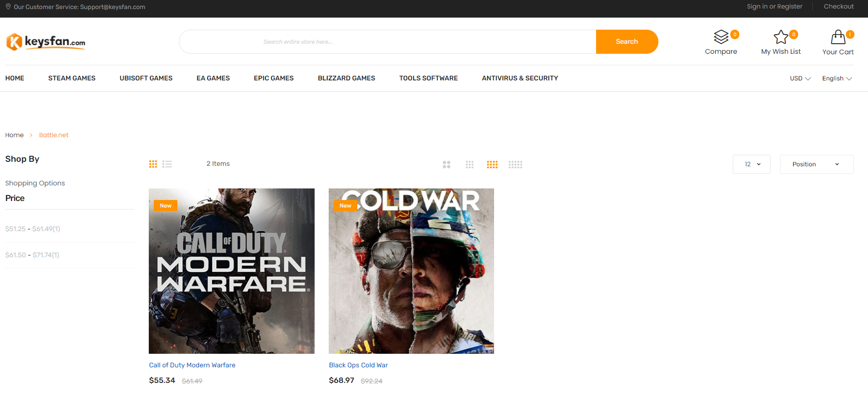Image resolution: width=868 pixels, height=398 pixels.
Task: Switch to list view mode
Action: pyautogui.click(x=167, y=164)
